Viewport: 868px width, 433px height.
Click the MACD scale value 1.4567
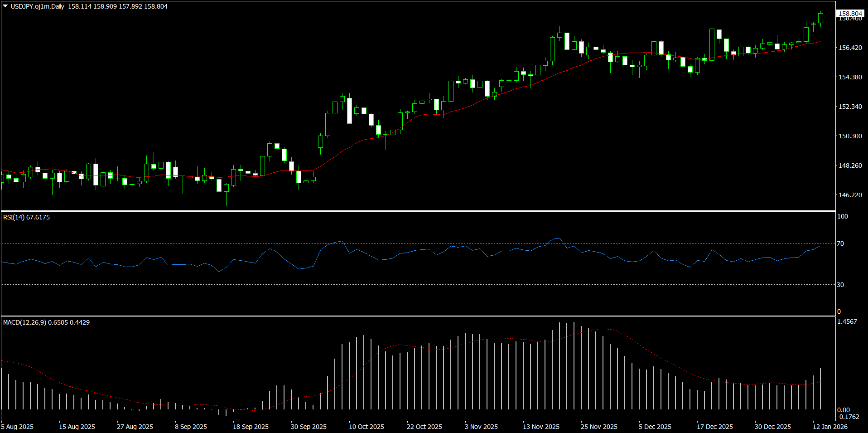click(x=847, y=321)
